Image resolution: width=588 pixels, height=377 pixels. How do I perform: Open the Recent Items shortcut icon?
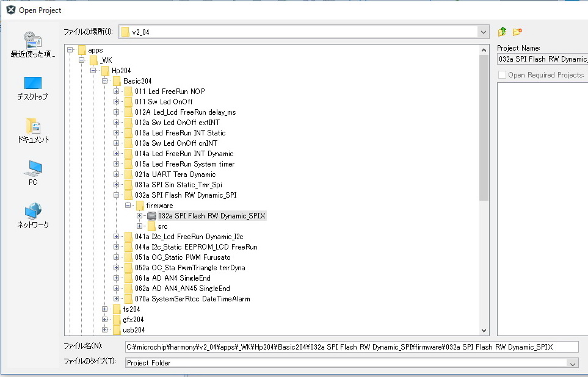(x=33, y=39)
